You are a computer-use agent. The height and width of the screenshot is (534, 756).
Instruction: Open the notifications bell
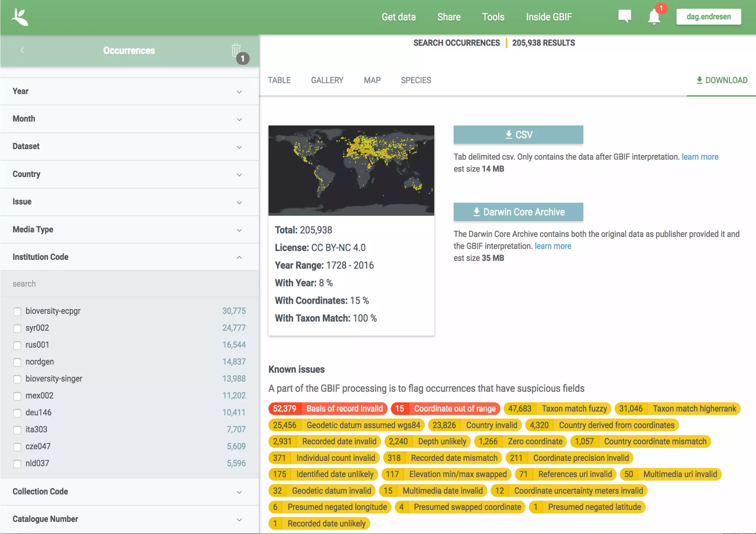point(654,17)
